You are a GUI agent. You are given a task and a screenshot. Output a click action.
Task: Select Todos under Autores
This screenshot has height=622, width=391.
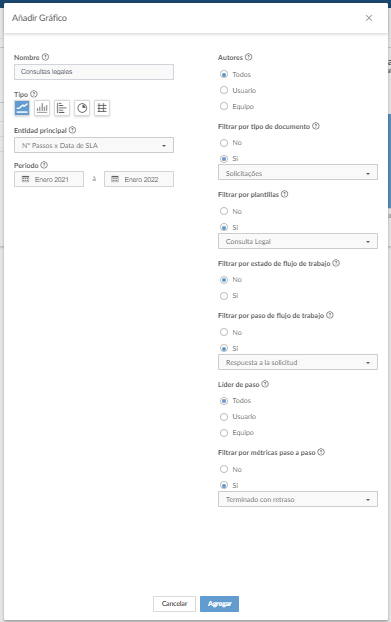click(224, 74)
